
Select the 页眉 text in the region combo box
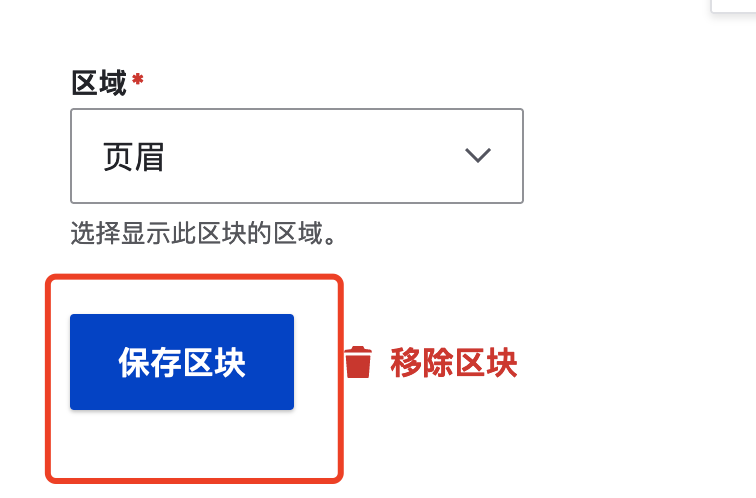pos(134,157)
